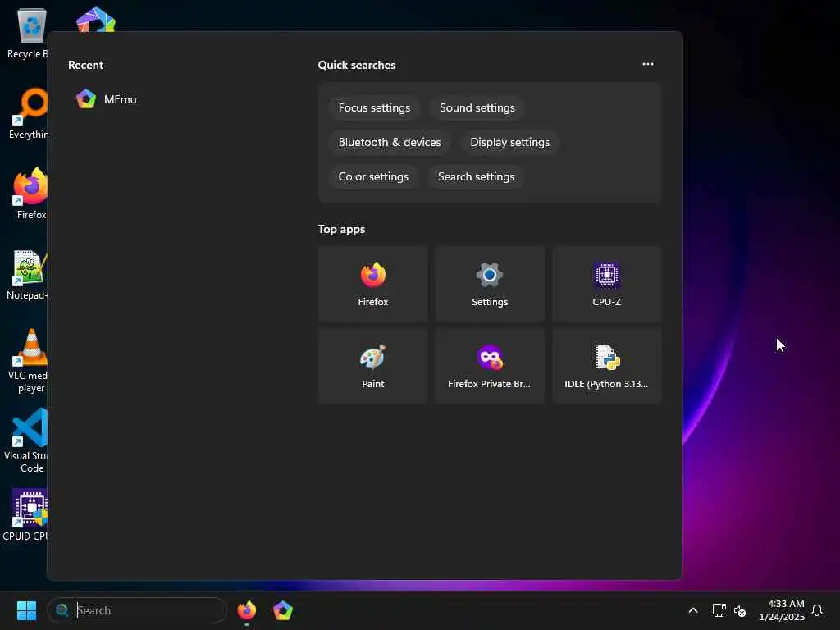This screenshot has width=840, height=630.
Task: Select Bluetooth & devices quick search
Action: tap(390, 142)
